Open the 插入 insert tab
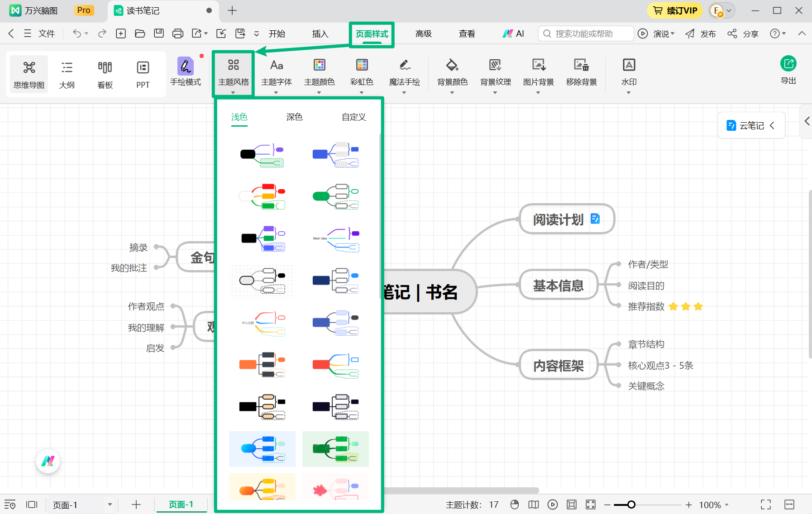 point(320,33)
